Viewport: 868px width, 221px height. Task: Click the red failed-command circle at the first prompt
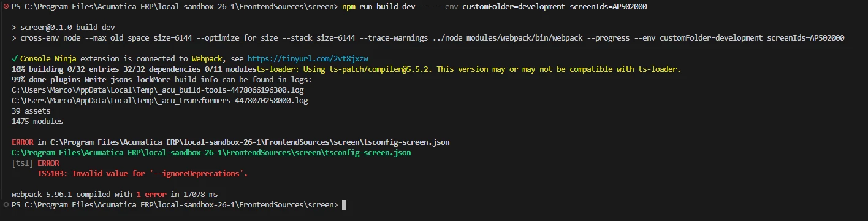pyautogui.click(x=6, y=6)
